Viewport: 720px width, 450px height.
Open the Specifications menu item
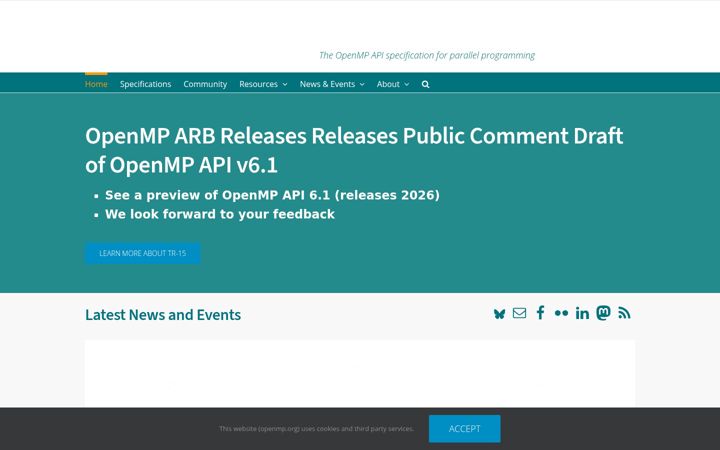tap(145, 84)
